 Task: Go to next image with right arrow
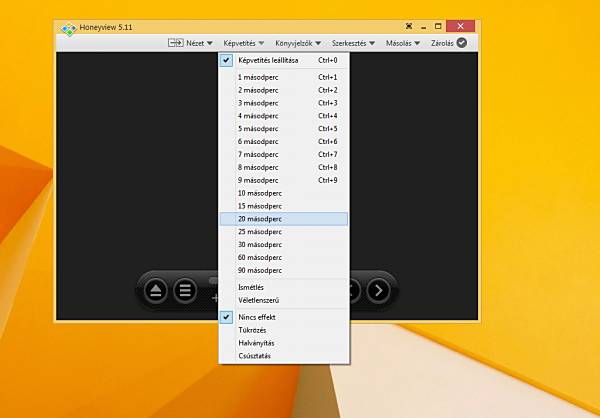pos(378,291)
